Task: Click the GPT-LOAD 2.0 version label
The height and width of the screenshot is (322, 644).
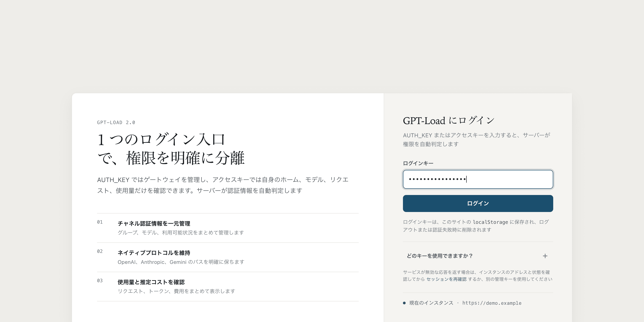Action: (116, 123)
